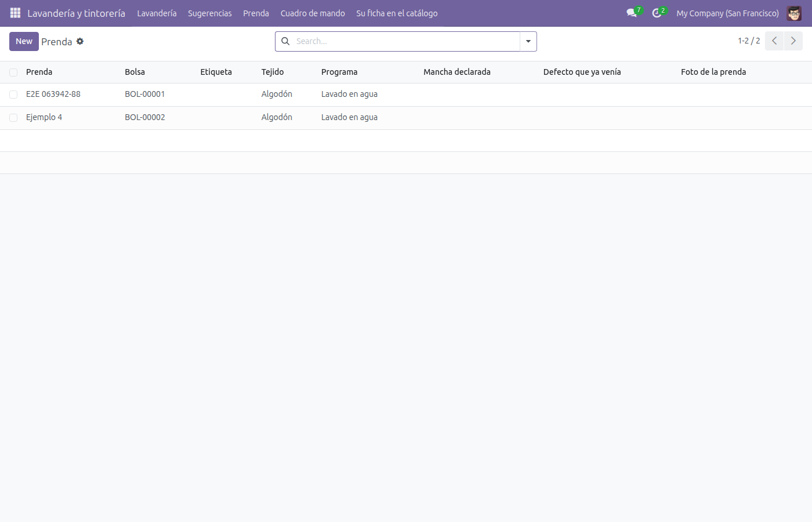Click Lavado en agua in BOL-00002 row

(349, 117)
